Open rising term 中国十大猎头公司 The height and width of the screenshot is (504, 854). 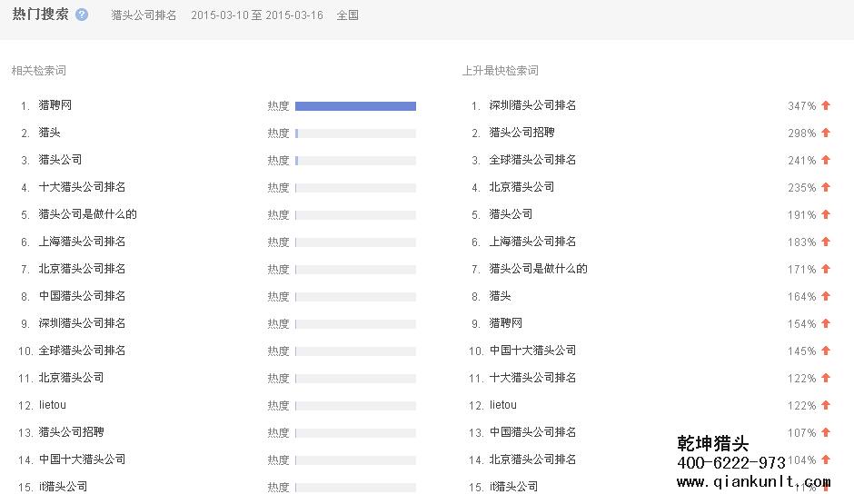[533, 351]
